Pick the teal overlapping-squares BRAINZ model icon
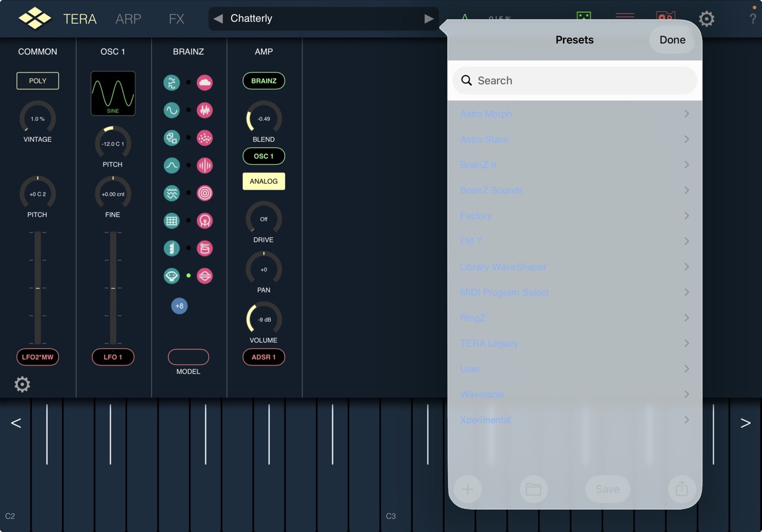Viewport: 762px width, 532px height. tap(172, 138)
